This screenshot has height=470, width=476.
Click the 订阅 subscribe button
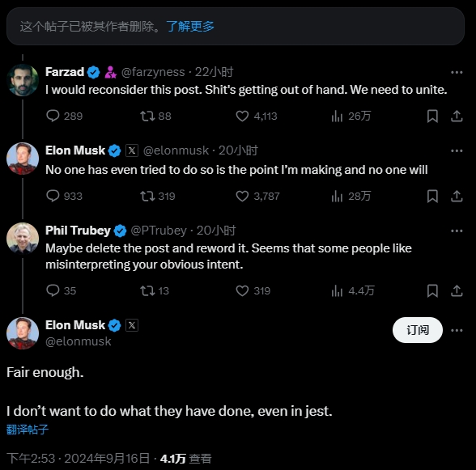418,330
